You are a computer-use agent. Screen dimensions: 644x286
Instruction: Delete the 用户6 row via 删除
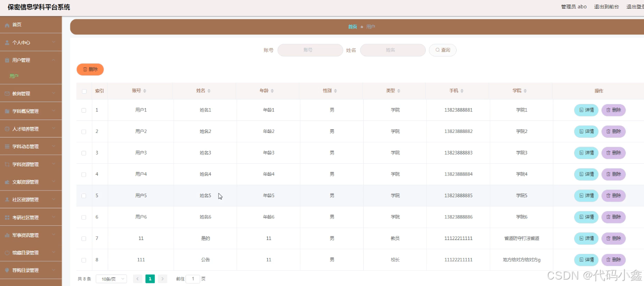tap(614, 217)
